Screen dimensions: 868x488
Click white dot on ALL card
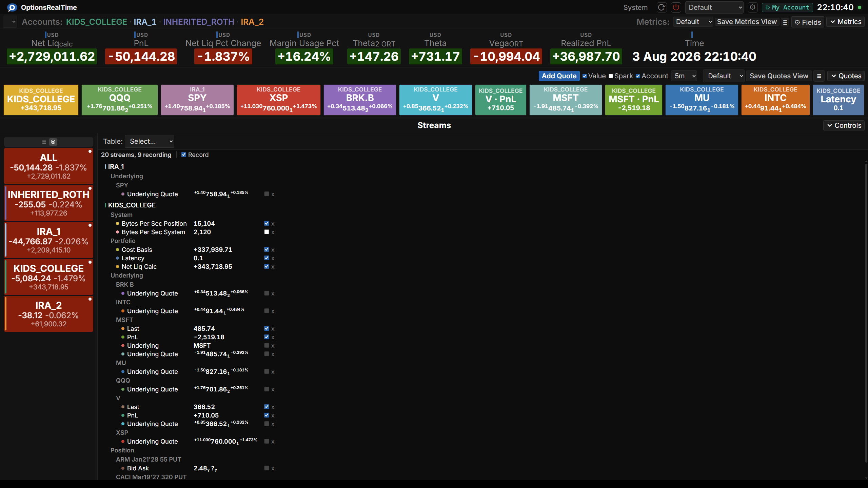pyautogui.click(x=90, y=151)
